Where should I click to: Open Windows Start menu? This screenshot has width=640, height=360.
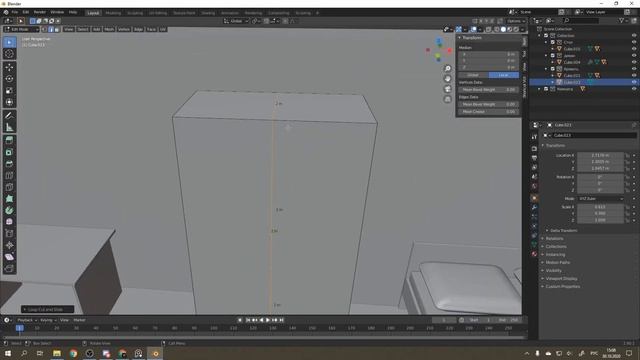[8, 353]
